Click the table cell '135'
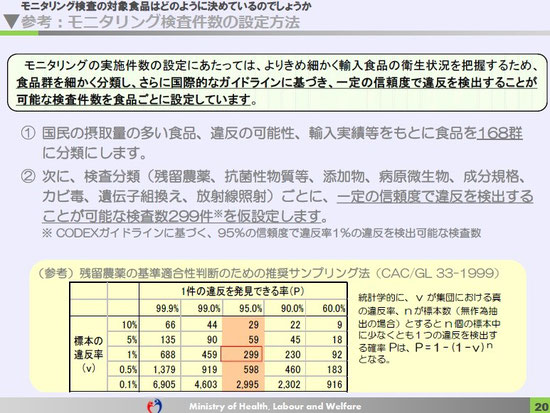Viewport: 550px width, 413px height. (168, 340)
